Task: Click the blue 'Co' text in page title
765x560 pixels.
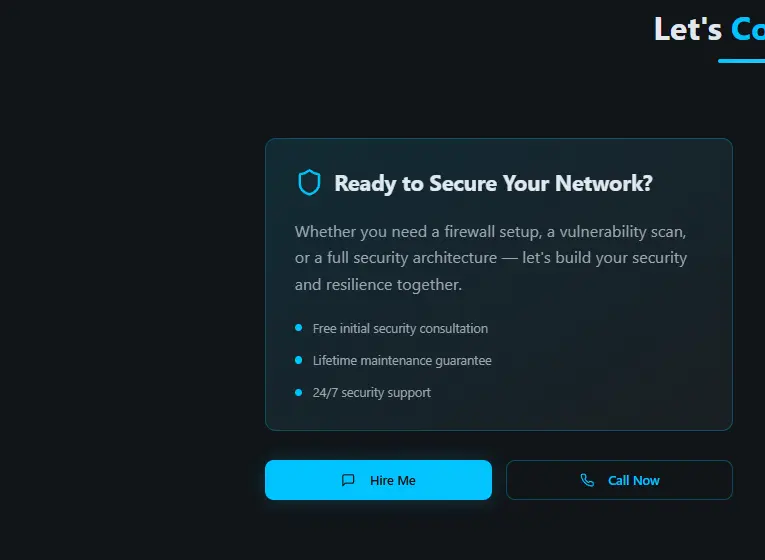Action: point(747,29)
